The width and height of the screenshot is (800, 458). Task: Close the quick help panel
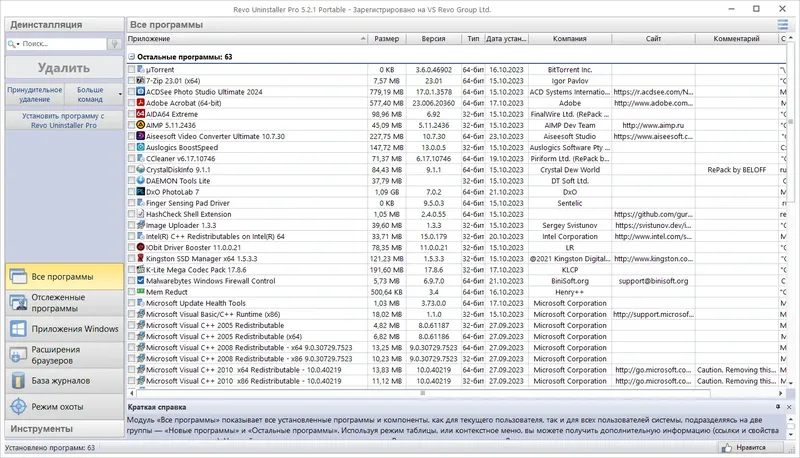coord(789,407)
